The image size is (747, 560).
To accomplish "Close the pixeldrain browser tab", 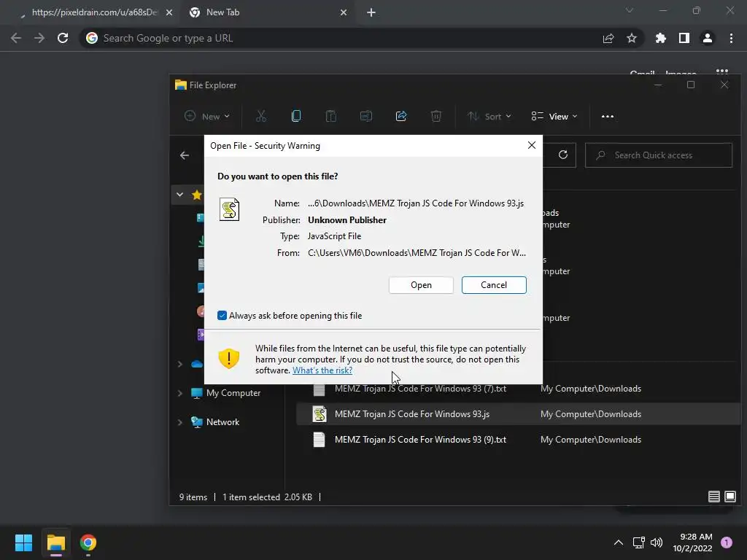I will (x=169, y=12).
